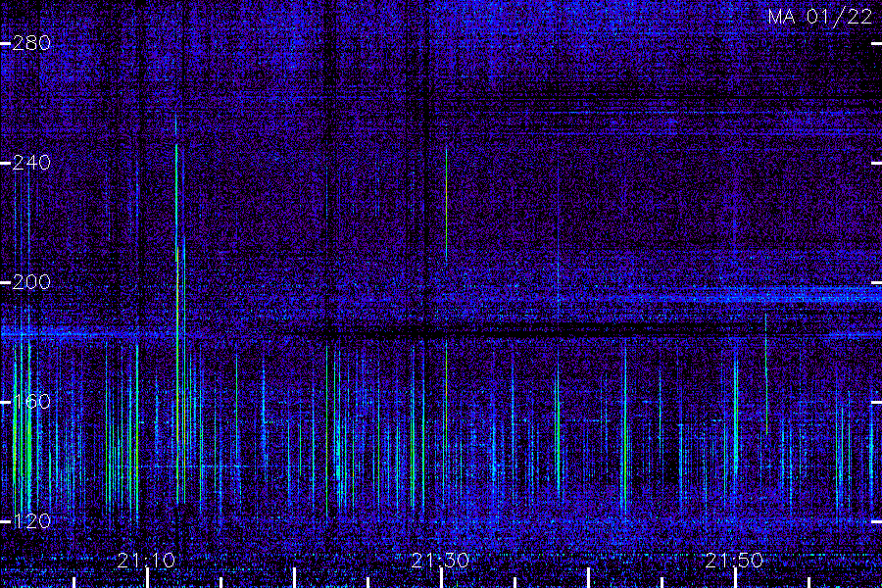Click the 21:30 time axis label
The width and height of the screenshot is (882, 588).
(440, 561)
